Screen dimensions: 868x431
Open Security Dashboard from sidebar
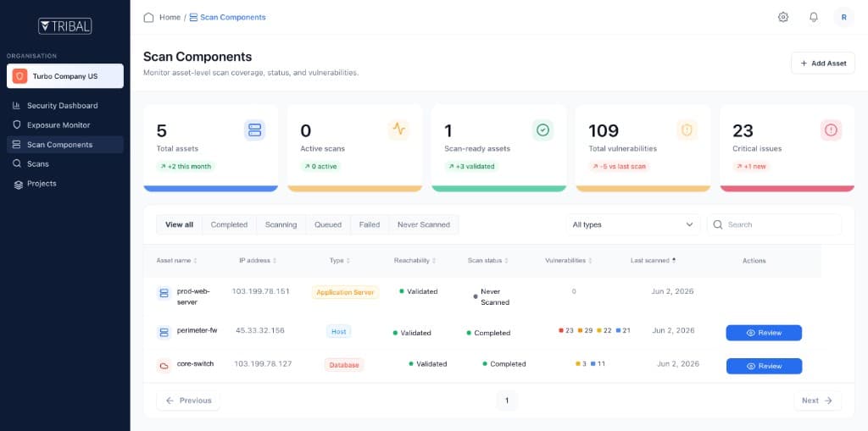point(64,105)
